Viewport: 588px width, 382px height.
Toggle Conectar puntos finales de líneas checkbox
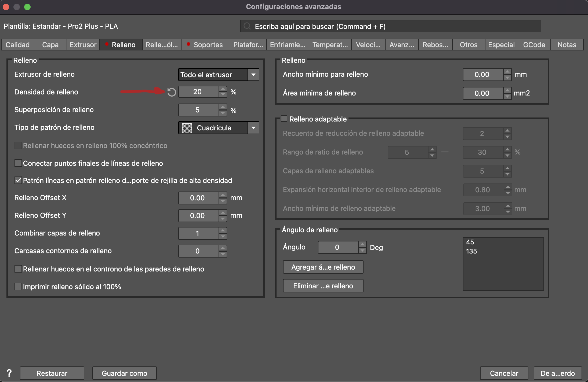(x=18, y=163)
